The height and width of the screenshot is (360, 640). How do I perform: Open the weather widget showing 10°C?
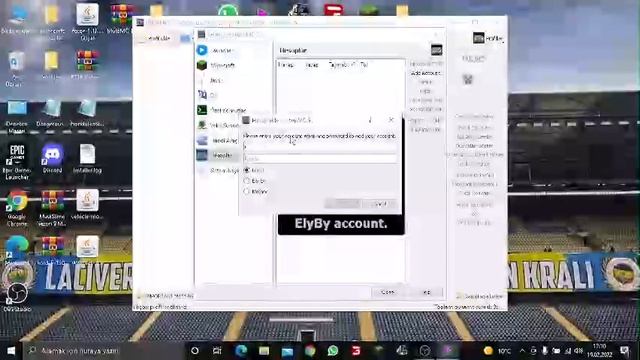497,351
